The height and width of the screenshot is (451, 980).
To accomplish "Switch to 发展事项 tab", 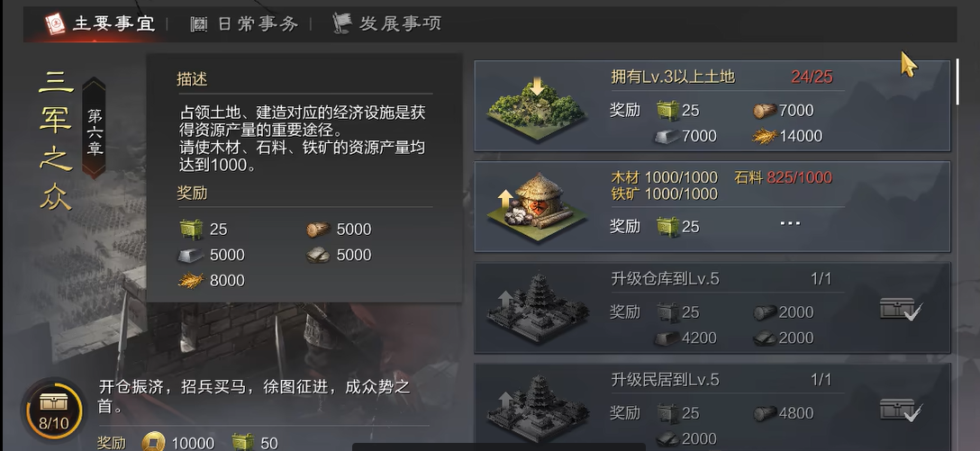I will (387, 23).
